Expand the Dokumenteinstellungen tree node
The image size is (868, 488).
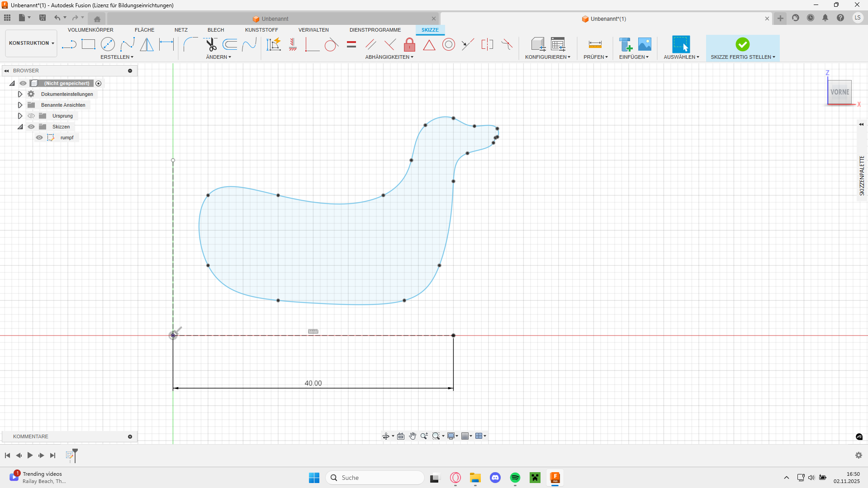pyautogui.click(x=20, y=94)
